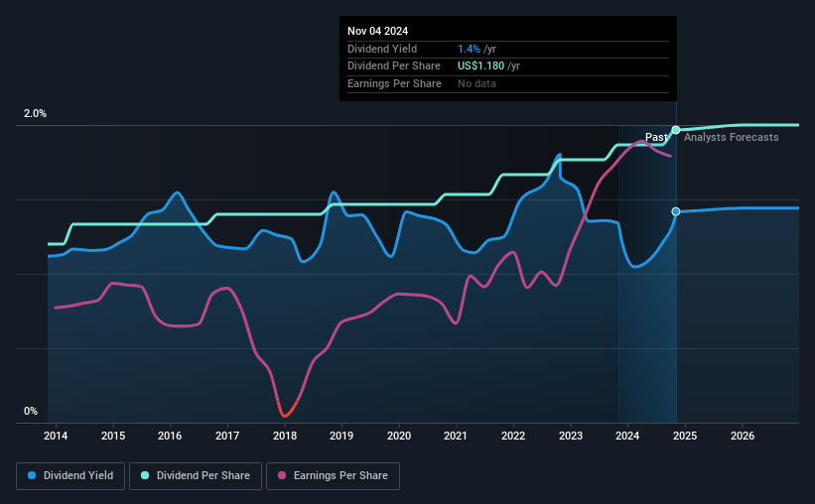This screenshot has height=504, width=815.
Task: Click the 2014 x-axis label
Action: 56,436
